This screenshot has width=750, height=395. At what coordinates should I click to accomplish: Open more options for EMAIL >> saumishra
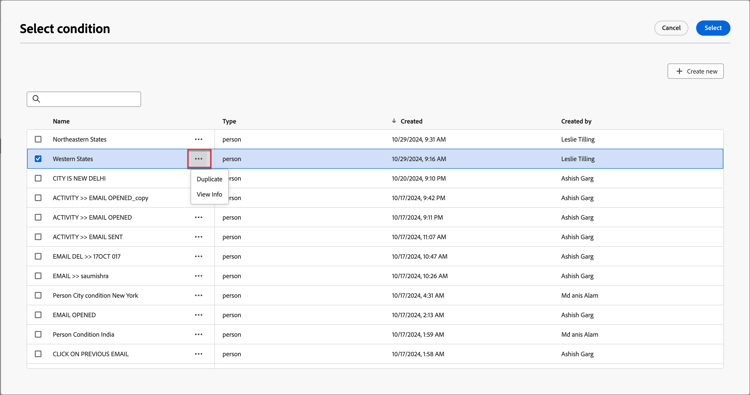pos(199,276)
